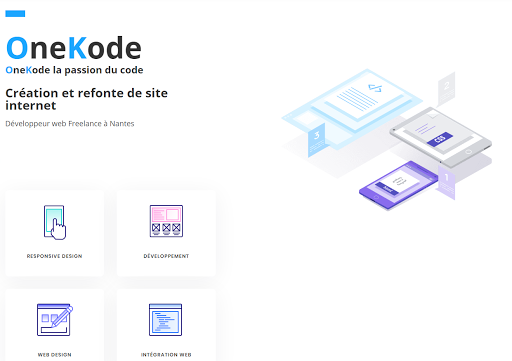Select the Web Design card label
512x361 pixels.
click(x=55, y=355)
